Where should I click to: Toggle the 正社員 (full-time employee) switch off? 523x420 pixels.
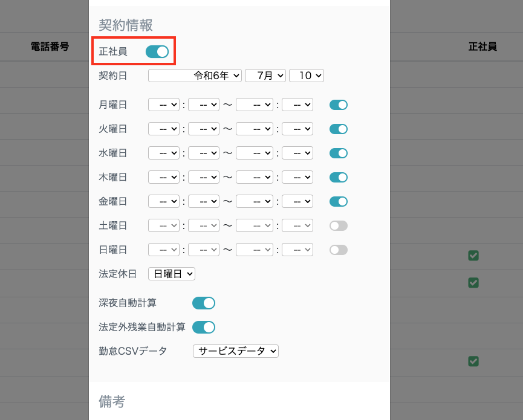[x=157, y=51]
